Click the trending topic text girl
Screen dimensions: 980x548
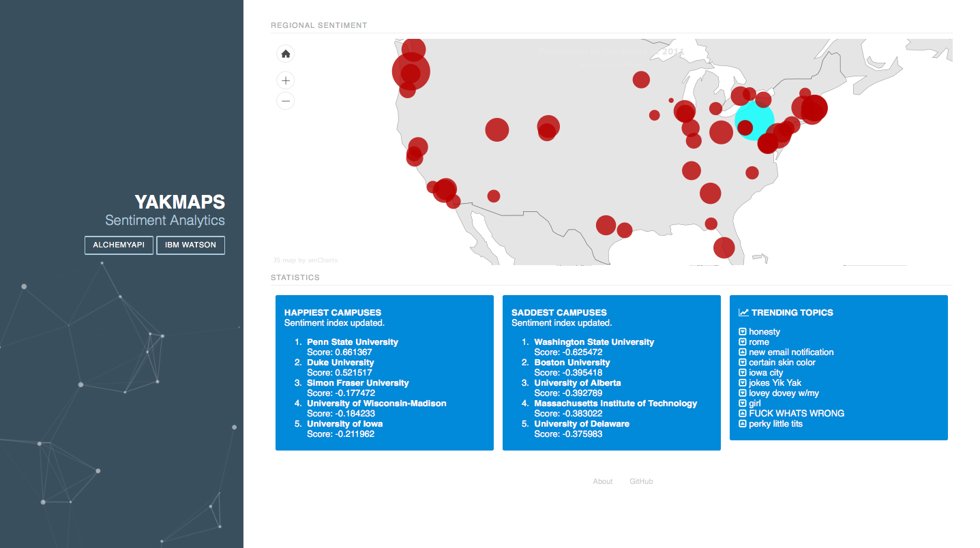[755, 404]
